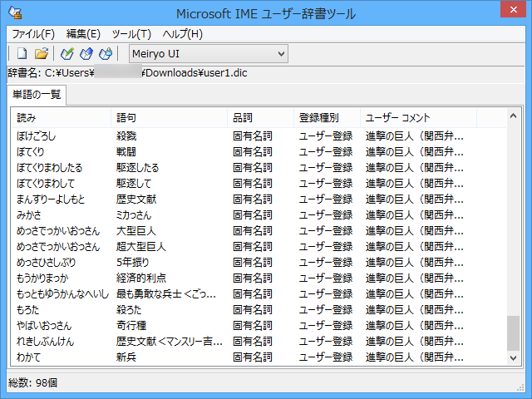This screenshot has height=399, width=532.
Task: Click the phrase 超大型巨人
Action: 141,247
